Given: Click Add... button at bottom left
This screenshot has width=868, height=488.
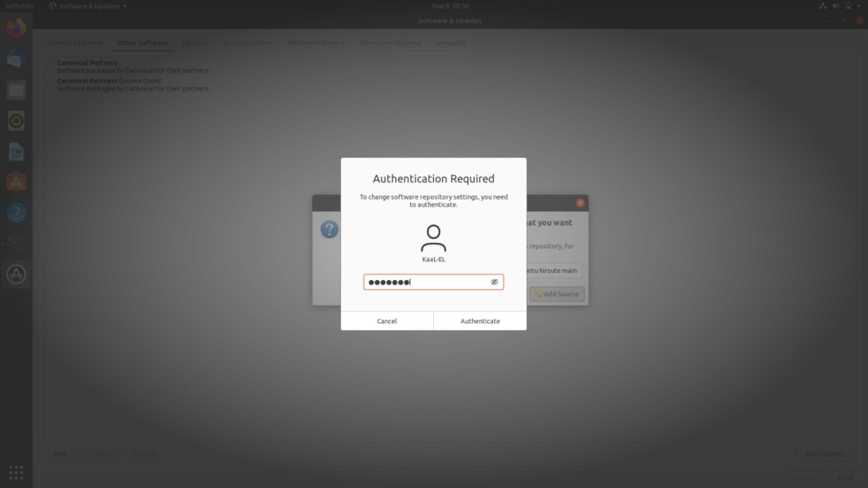Looking at the screenshot, I should 63,454.
